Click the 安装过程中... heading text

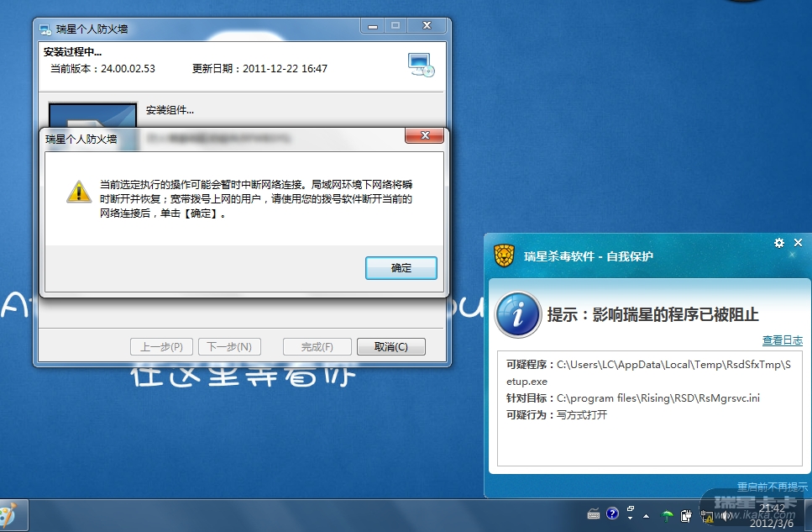[x=72, y=52]
